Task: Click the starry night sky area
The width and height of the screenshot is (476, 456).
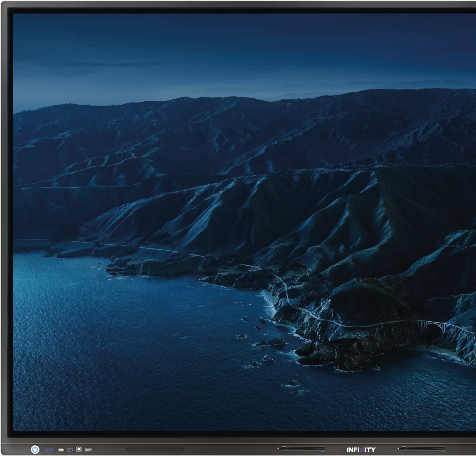Action: (208, 44)
